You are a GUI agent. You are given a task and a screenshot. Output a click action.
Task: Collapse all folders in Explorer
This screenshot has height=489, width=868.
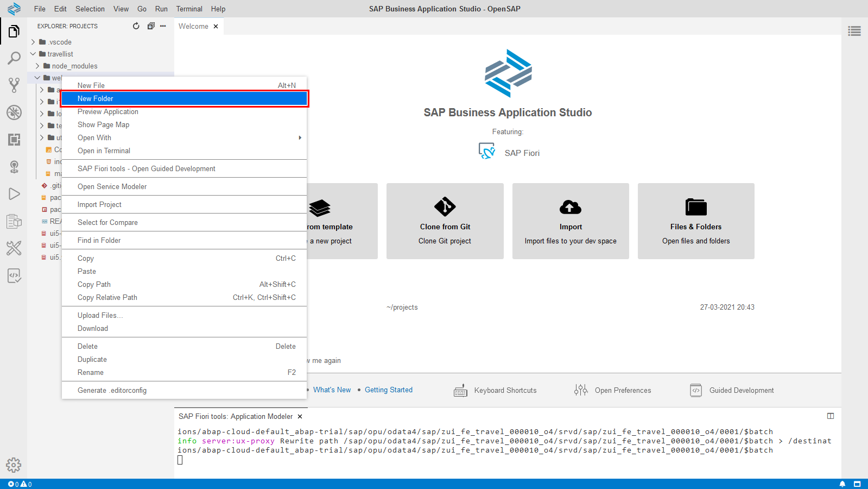tap(151, 26)
